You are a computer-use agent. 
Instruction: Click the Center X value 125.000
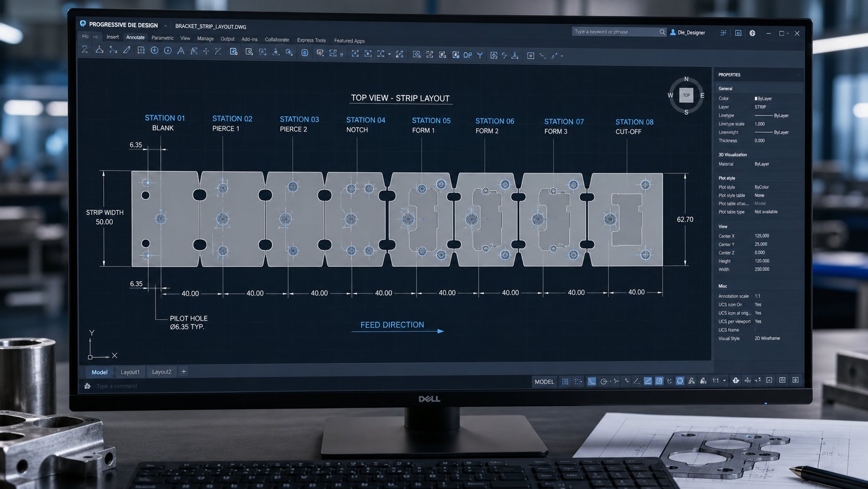pos(762,236)
